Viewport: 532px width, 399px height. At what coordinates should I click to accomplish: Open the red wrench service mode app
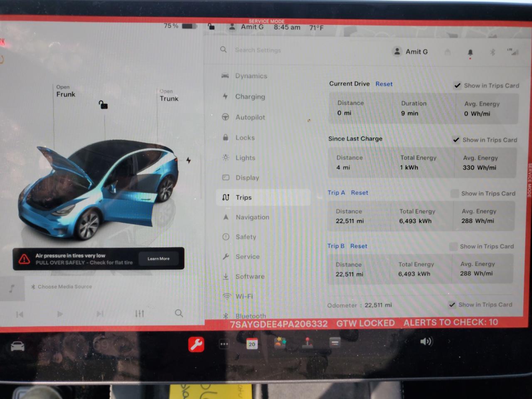196,344
